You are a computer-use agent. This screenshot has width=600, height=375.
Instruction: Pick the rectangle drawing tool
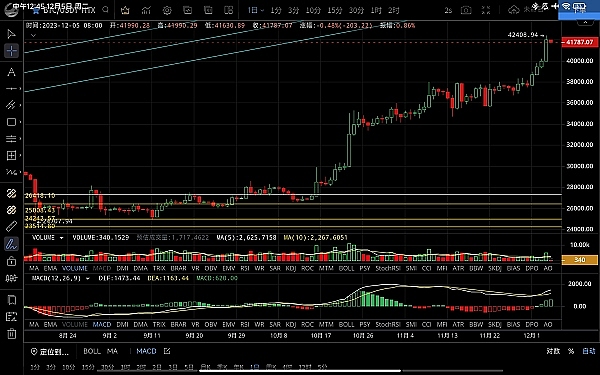(x=11, y=122)
